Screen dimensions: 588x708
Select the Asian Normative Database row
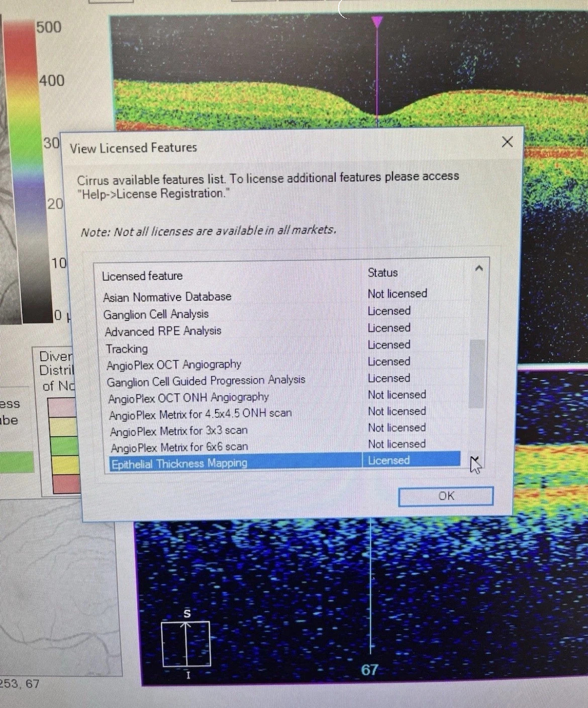pyautogui.click(x=167, y=297)
